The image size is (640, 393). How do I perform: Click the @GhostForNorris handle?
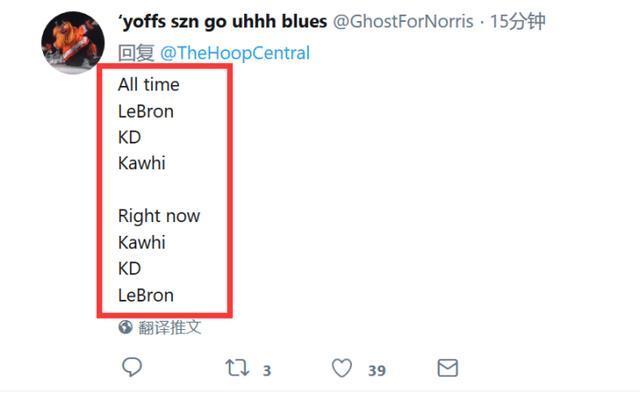pos(403,21)
